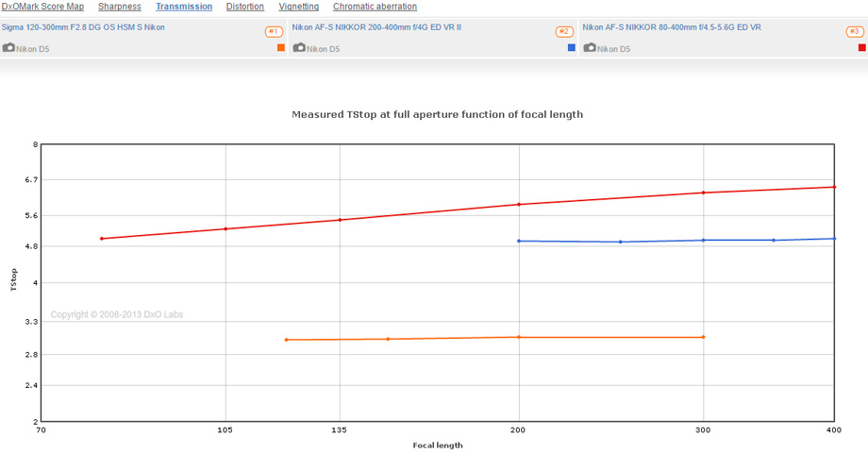This screenshot has height=453, width=868.
Task: Click orange line data point at 200mm
Action: coord(519,337)
